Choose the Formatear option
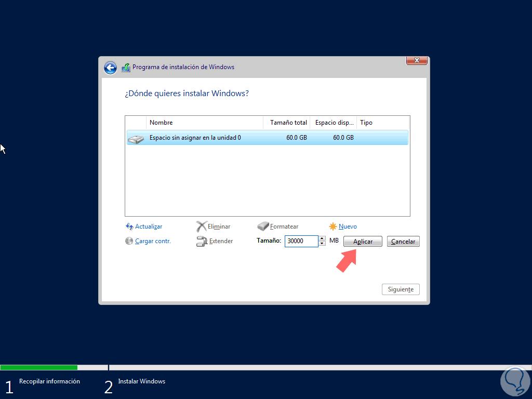This screenshot has height=399, width=532. (x=284, y=227)
